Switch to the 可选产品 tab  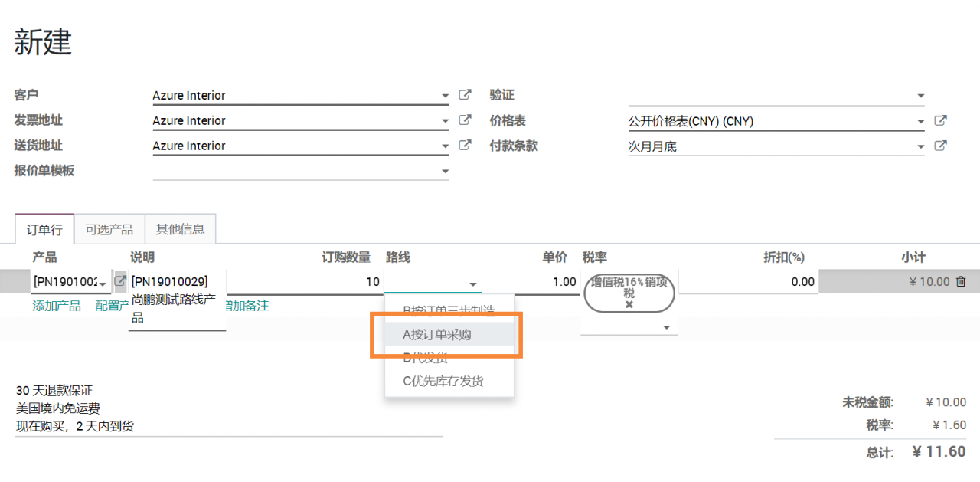[x=109, y=229]
